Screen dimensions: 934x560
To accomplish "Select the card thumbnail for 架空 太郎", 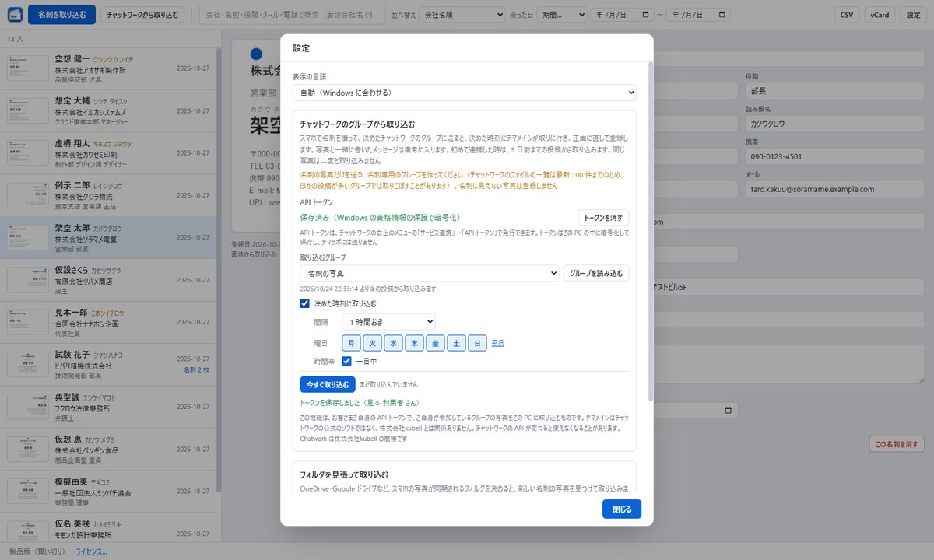I will [x=28, y=238].
